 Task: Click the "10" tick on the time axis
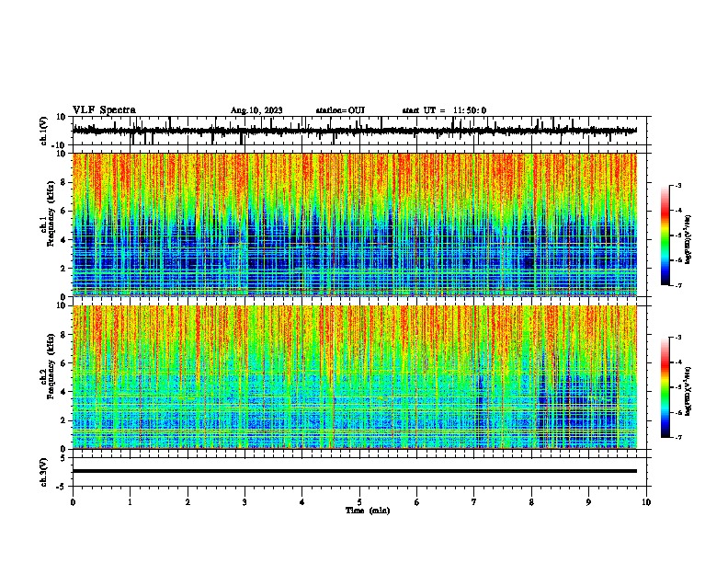pos(646,502)
